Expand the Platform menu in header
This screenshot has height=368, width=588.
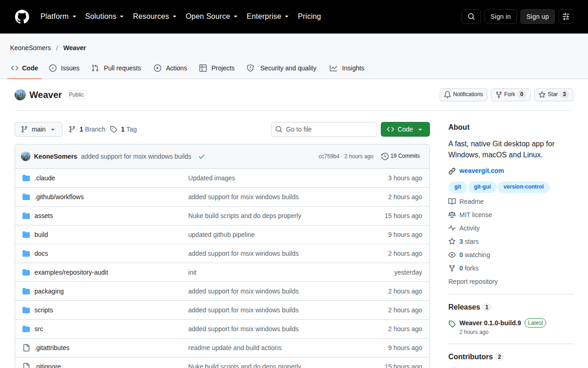click(x=58, y=17)
